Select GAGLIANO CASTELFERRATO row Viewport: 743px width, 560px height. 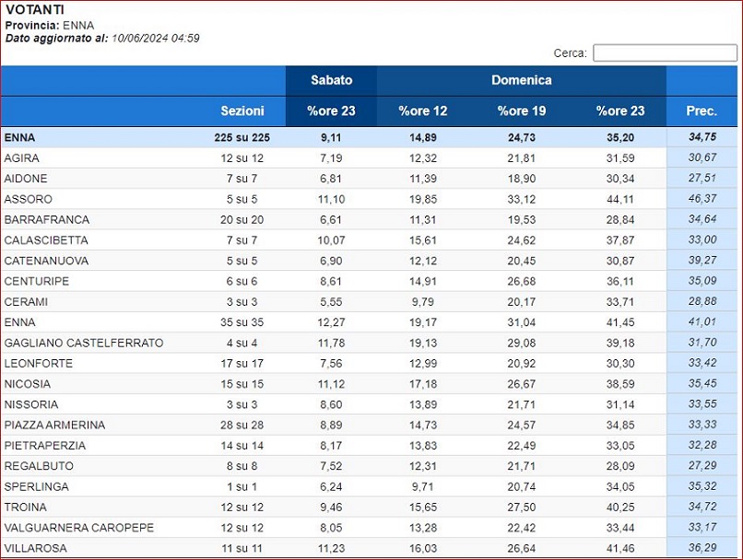click(x=84, y=343)
